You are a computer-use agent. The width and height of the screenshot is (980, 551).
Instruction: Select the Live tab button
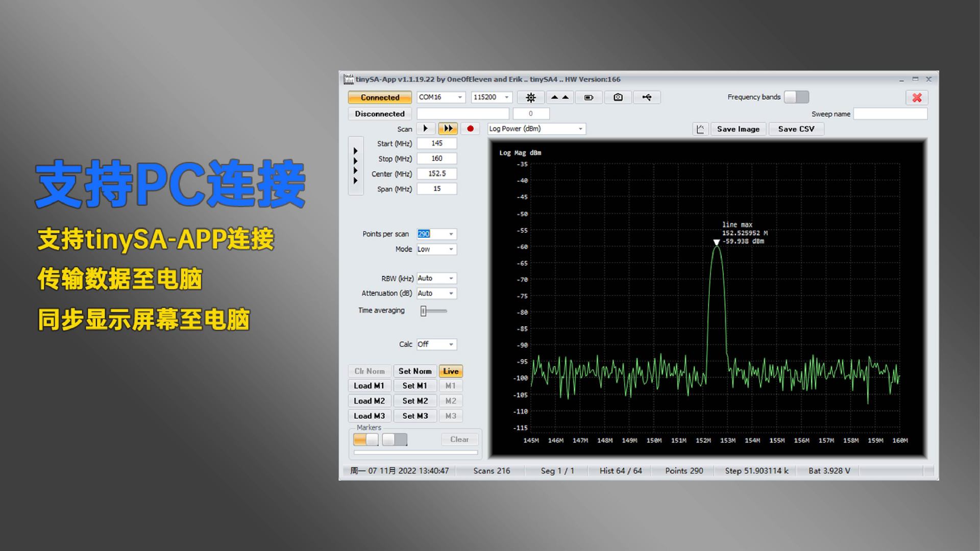tap(450, 371)
